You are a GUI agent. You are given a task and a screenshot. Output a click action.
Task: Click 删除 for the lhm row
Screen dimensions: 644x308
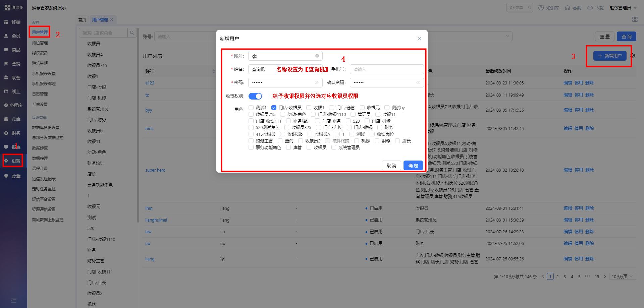(589, 208)
